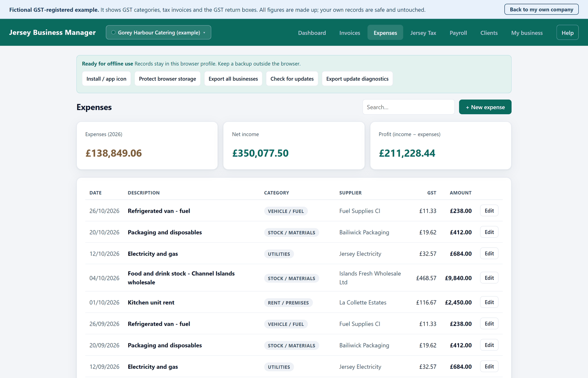Go to My business
The height and width of the screenshot is (378, 588).
pyautogui.click(x=527, y=33)
